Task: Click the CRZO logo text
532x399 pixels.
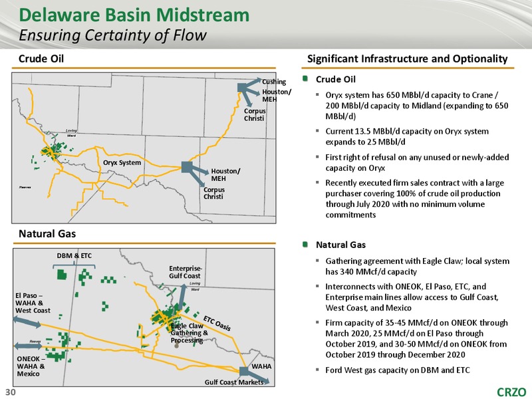Action: (511, 392)
